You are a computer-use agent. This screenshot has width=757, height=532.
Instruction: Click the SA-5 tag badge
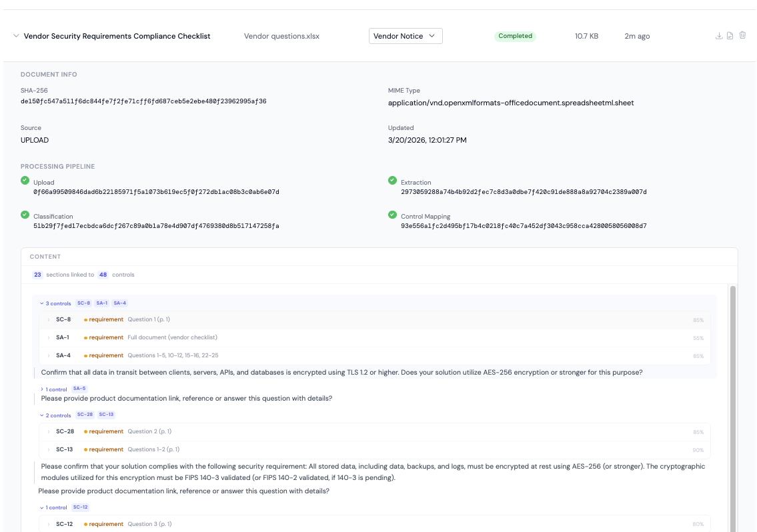(x=79, y=389)
